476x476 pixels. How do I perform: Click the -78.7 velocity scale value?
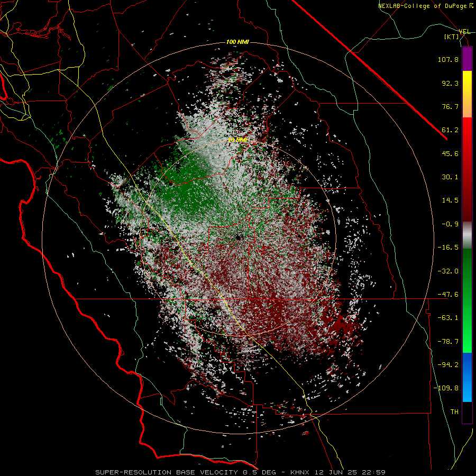448,342
